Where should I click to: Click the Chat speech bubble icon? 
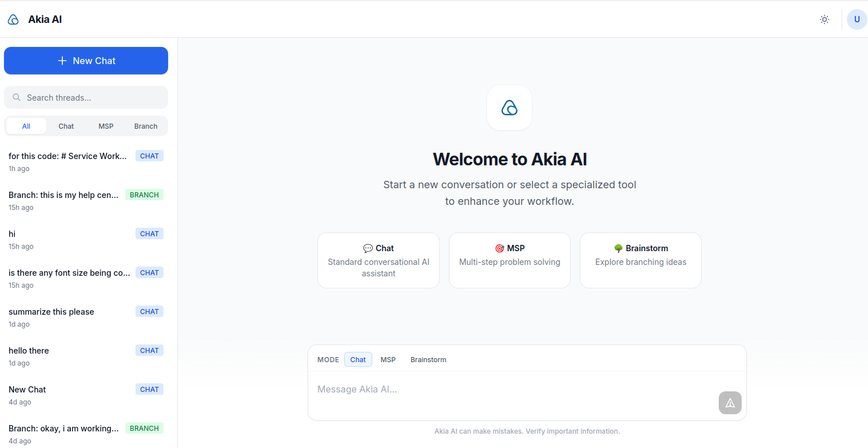(369, 248)
